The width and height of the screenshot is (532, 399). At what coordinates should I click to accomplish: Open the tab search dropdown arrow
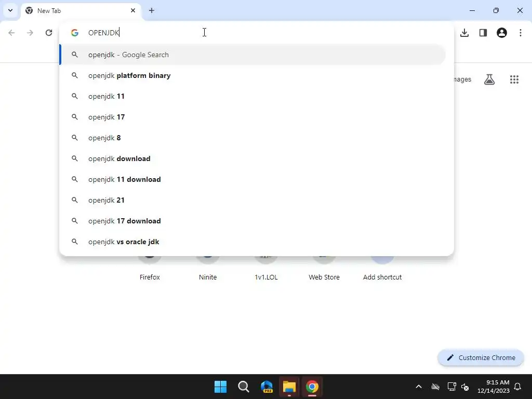(10, 10)
